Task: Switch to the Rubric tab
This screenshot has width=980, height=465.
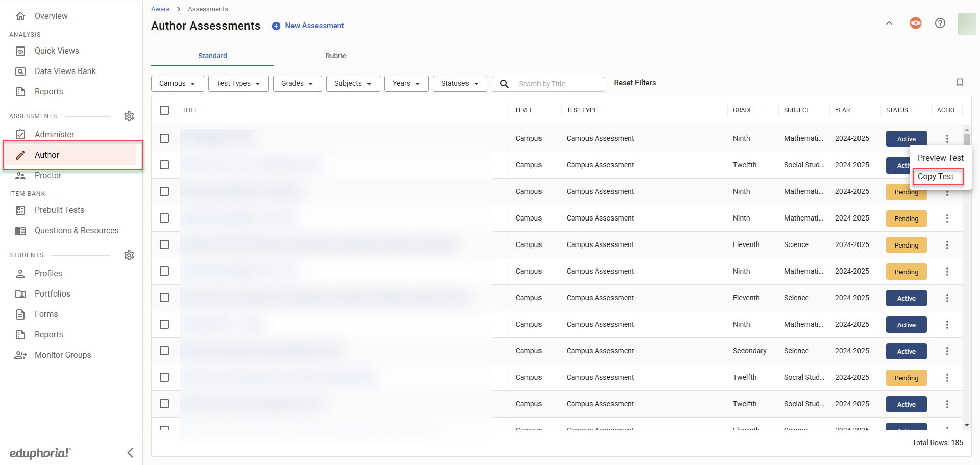Action: tap(335, 56)
